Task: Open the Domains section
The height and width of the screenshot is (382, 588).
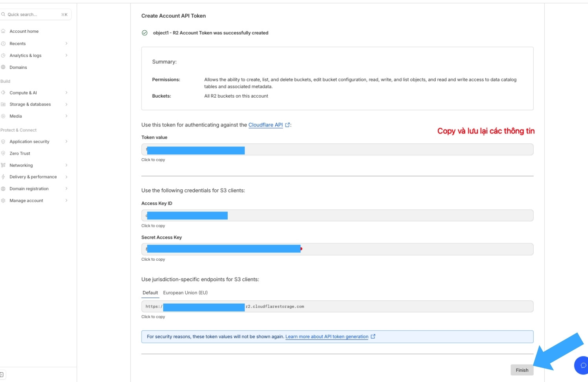Action: point(19,67)
